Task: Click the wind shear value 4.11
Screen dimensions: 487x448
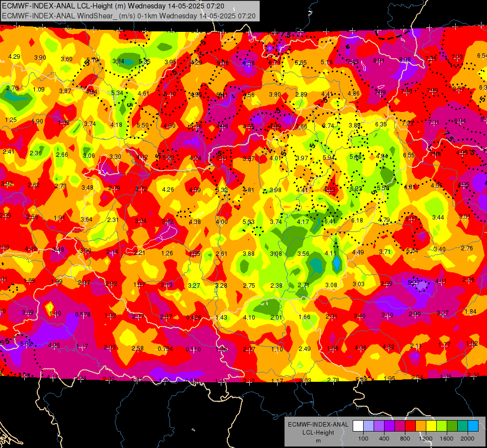Action: tap(330, 253)
